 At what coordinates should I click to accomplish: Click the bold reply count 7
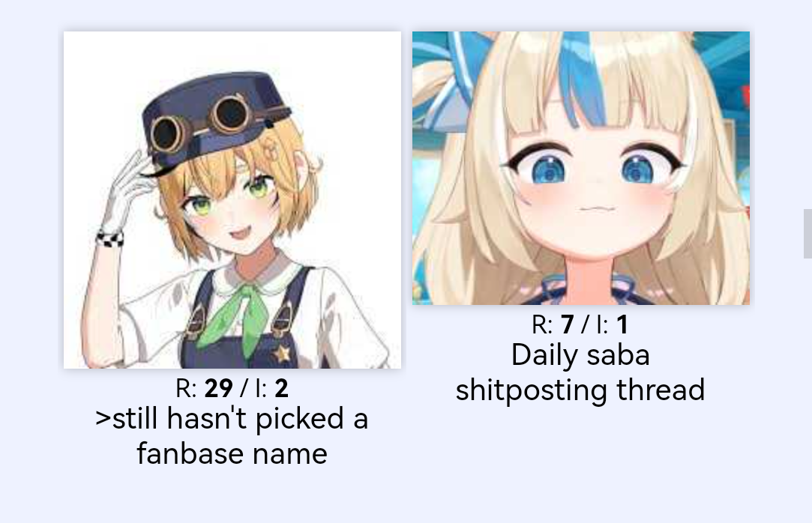[x=568, y=325]
